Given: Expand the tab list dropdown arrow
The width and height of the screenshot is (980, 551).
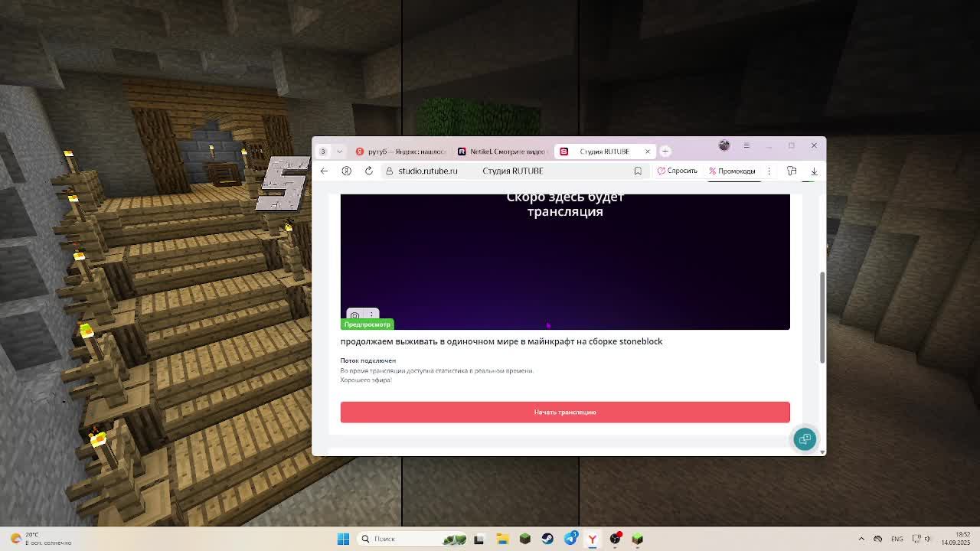Looking at the screenshot, I should coord(339,151).
